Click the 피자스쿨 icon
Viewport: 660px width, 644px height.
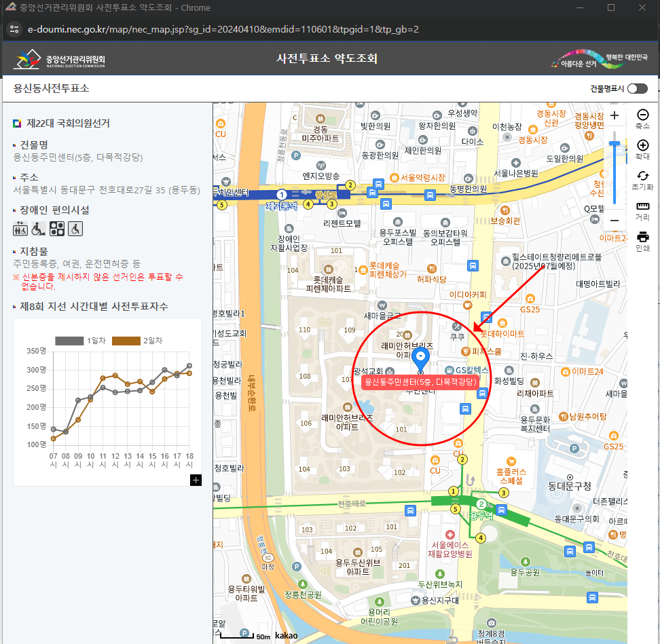click(466, 352)
